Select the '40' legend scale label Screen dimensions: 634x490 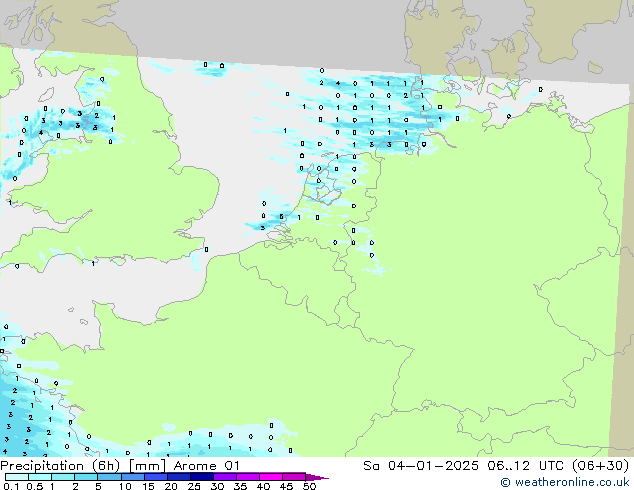pyautogui.click(x=263, y=486)
